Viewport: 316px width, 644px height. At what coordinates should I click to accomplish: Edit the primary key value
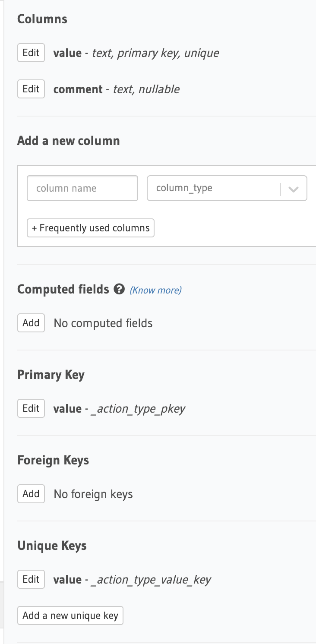click(31, 408)
